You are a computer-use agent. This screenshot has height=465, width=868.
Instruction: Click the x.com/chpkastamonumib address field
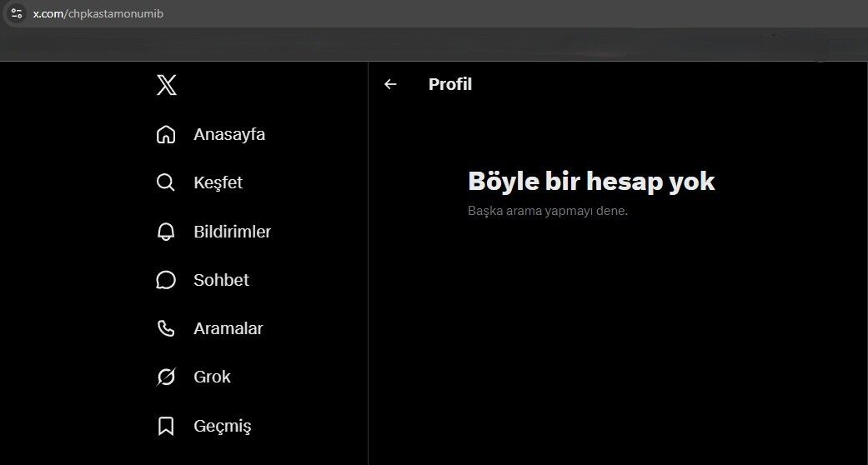click(432, 13)
